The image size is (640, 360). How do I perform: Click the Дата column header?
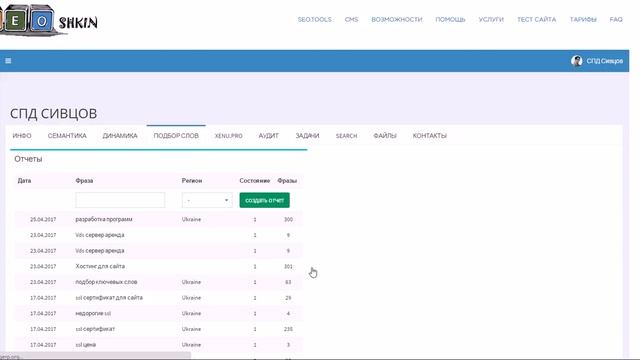tap(24, 180)
